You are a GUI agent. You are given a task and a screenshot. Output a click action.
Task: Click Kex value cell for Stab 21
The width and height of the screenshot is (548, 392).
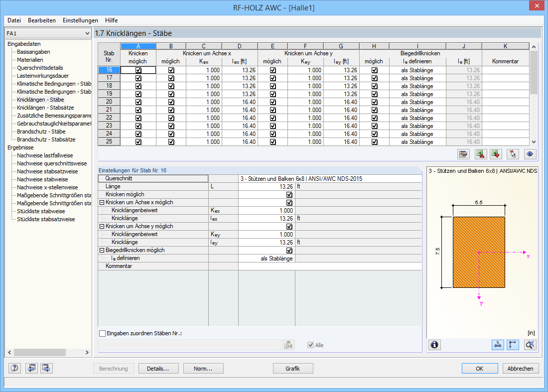click(x=204, y=110)
